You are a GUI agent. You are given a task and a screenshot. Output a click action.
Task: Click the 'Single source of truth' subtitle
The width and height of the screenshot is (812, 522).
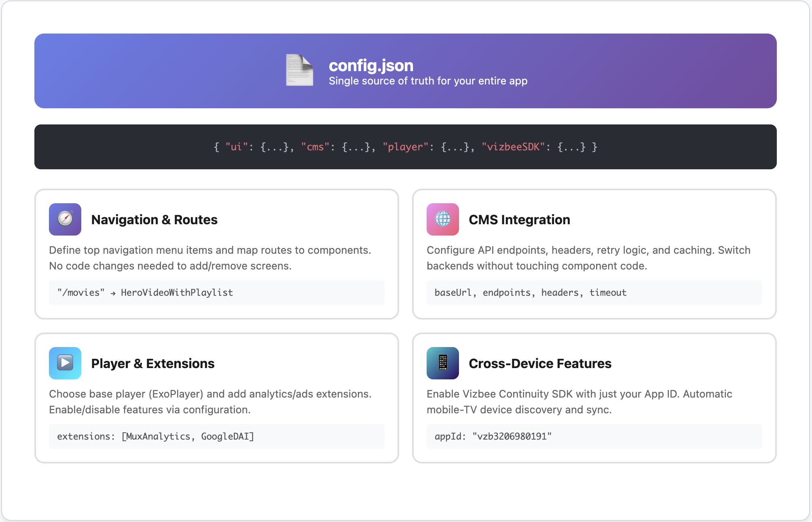[x=428, y=81]
